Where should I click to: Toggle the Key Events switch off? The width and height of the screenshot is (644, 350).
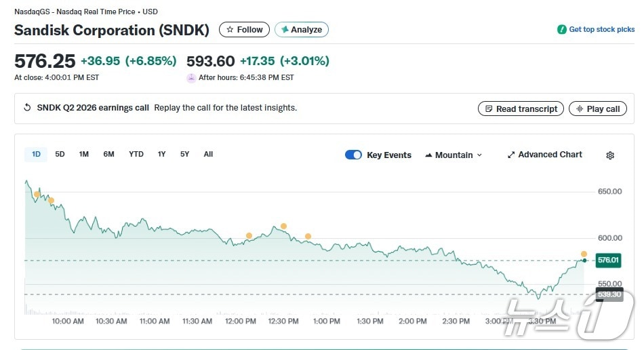click(353, 155)
